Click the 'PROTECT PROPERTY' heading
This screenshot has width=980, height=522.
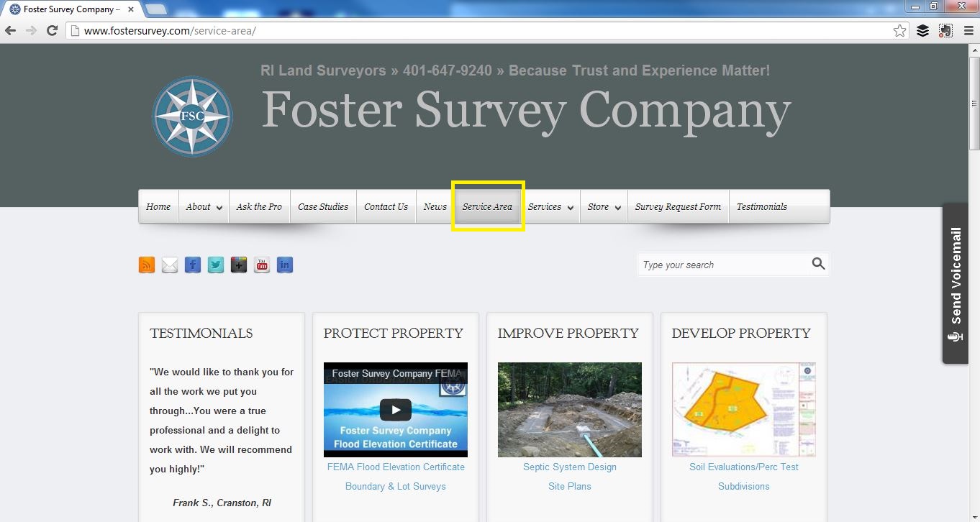(x=394, y=334)
